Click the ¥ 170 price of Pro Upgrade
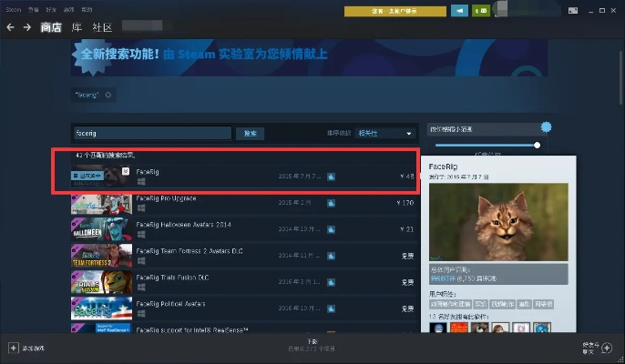The image size is (625, 364). click(405, 203)
